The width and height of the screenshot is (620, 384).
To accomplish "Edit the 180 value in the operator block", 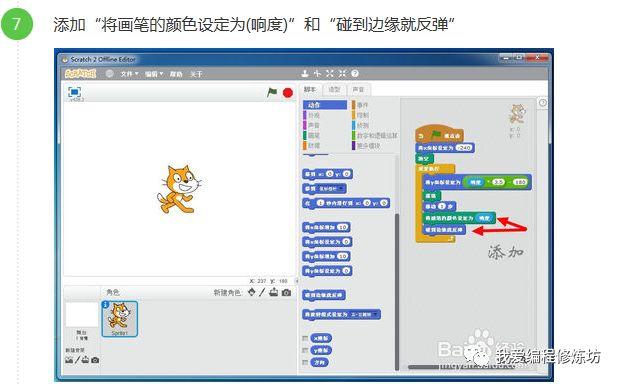I will [520, 182].
